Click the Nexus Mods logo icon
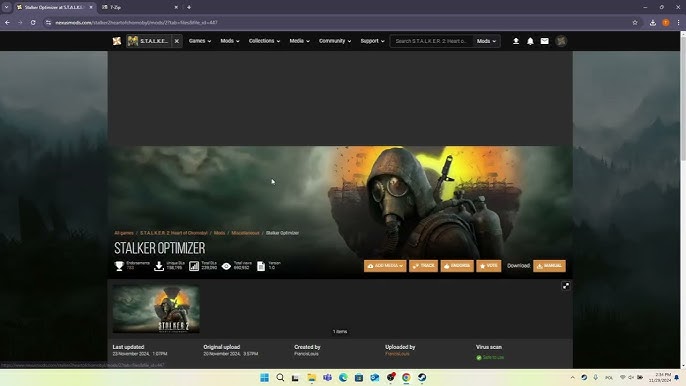 (x=117, y=41)
